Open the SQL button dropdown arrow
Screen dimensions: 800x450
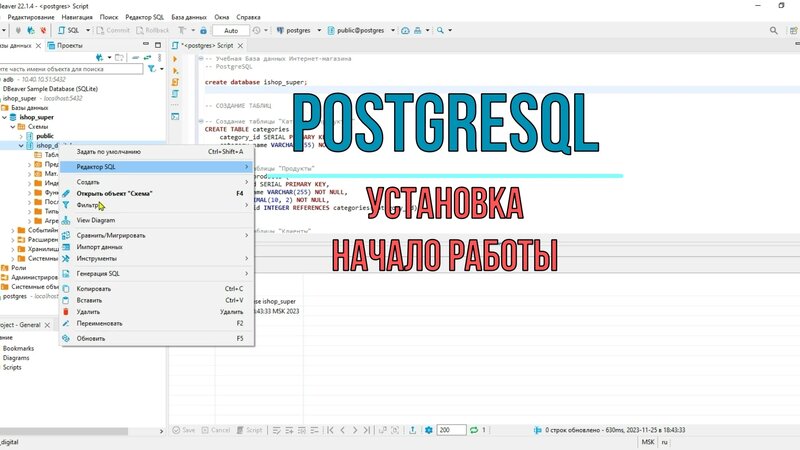[88, 31]
